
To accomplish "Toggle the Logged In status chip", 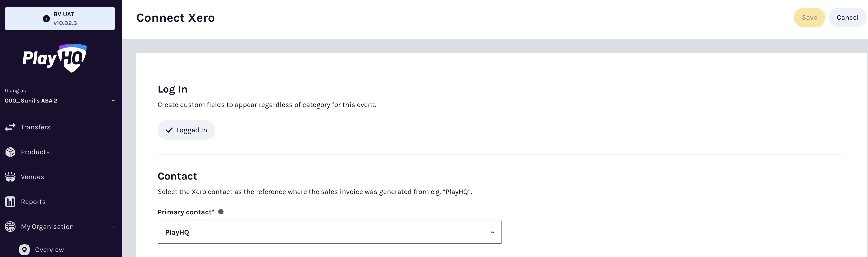I will (186, 130).
